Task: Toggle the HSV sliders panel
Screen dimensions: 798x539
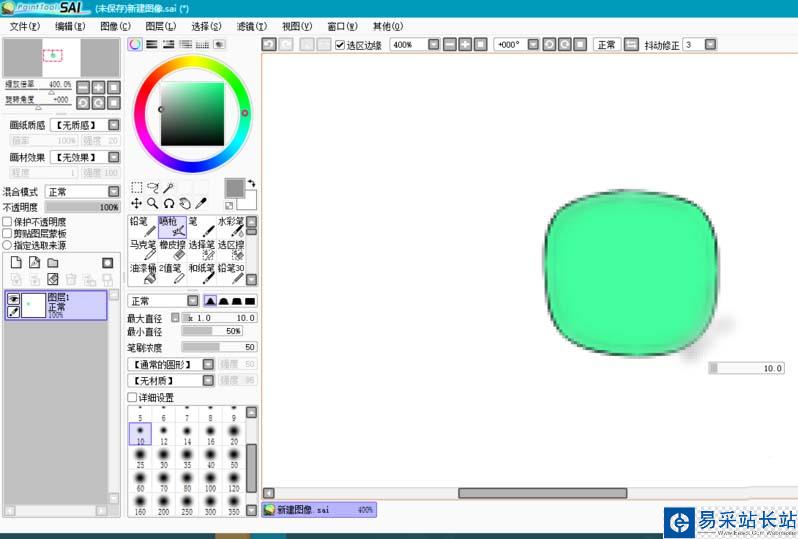Action: click(x=168, y=44)
